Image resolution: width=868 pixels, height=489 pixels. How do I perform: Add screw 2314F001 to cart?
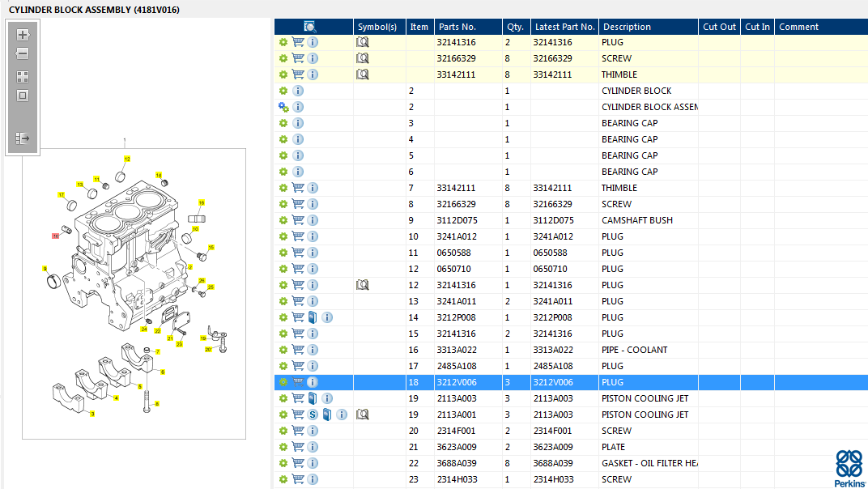tap(298, 430)
